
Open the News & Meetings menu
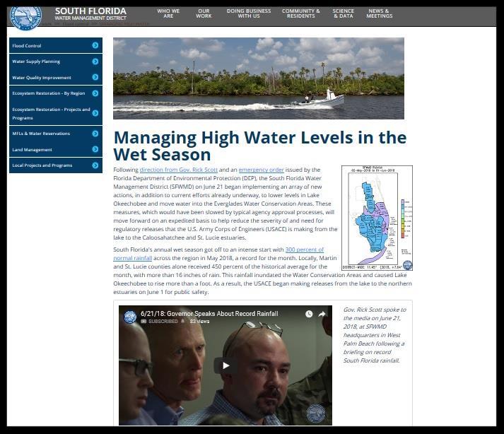pos(379,13)
